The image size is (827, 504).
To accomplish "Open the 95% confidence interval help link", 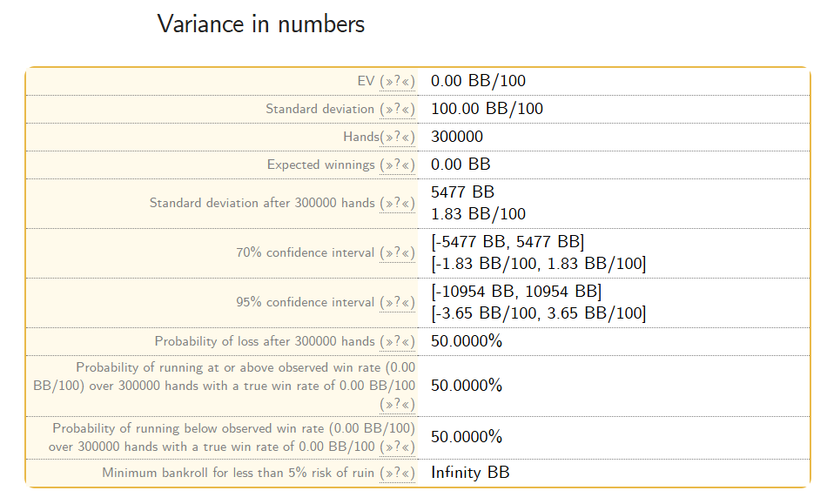I will click(397, 303).
